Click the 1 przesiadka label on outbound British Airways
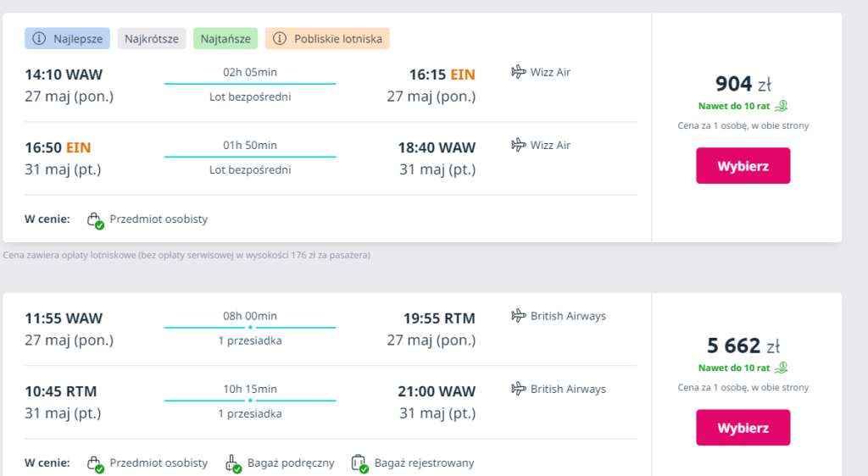Image resolution: width=868 pixels, height=476 pixels. pos(250,340)
